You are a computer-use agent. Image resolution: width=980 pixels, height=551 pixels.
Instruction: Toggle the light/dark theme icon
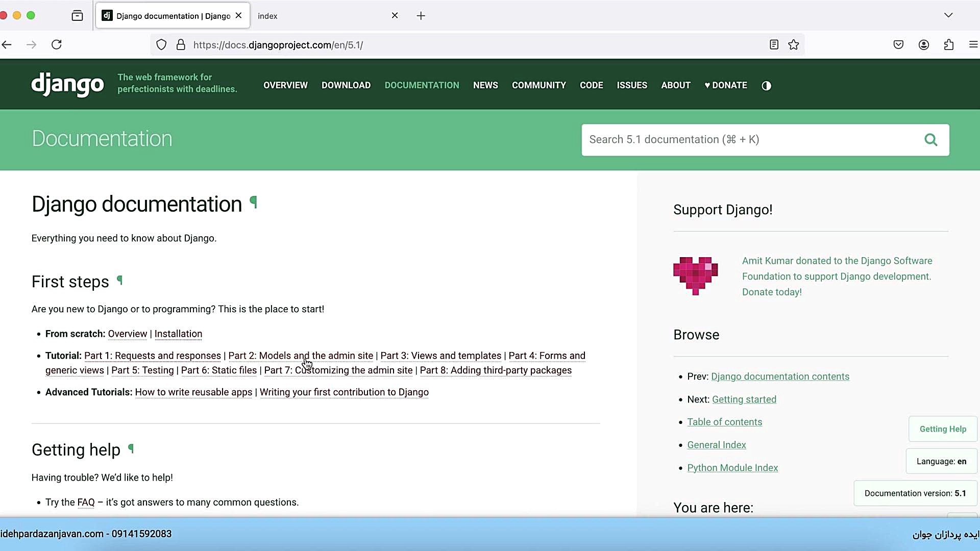[766, 86]
